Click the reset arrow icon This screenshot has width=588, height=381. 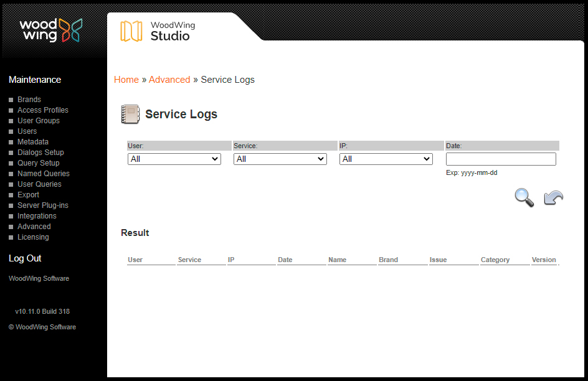[x=553, y=198]
